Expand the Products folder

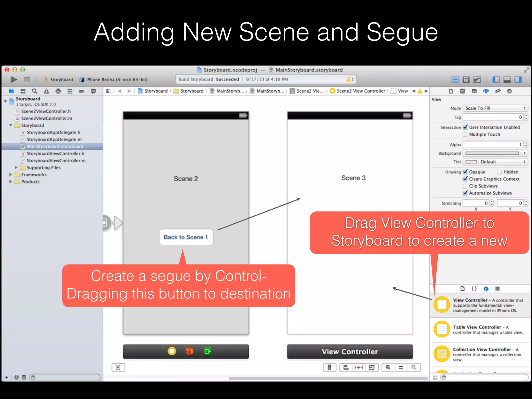coord(11,182)
